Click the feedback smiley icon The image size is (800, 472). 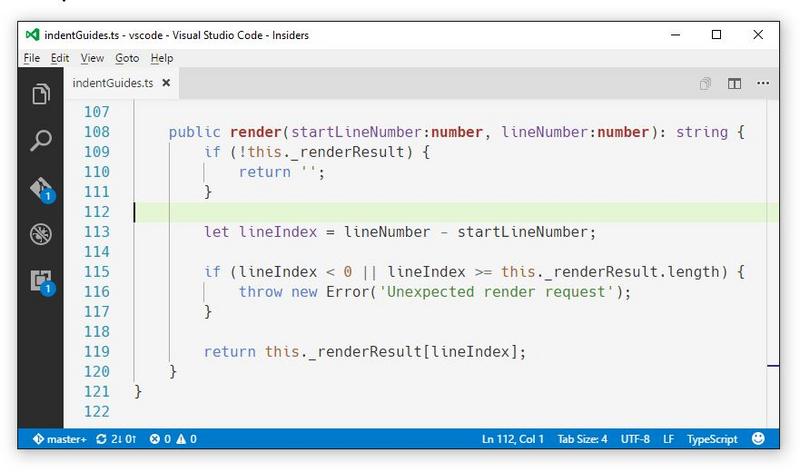tap(758, 438)
